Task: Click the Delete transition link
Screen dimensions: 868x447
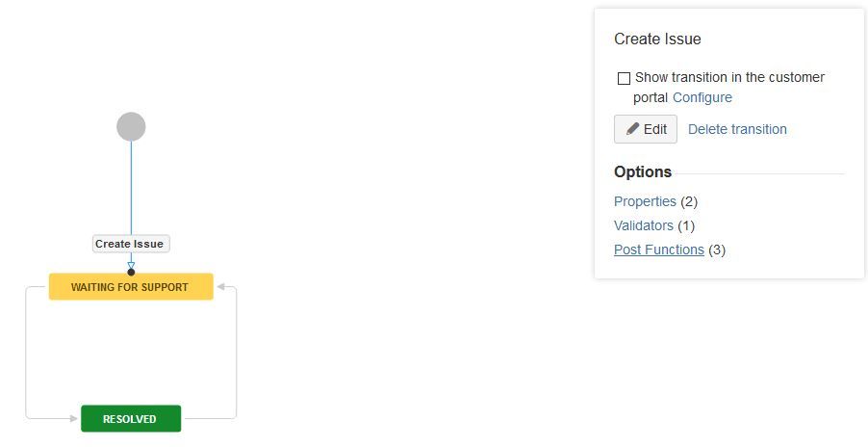Action: [737, 129]
